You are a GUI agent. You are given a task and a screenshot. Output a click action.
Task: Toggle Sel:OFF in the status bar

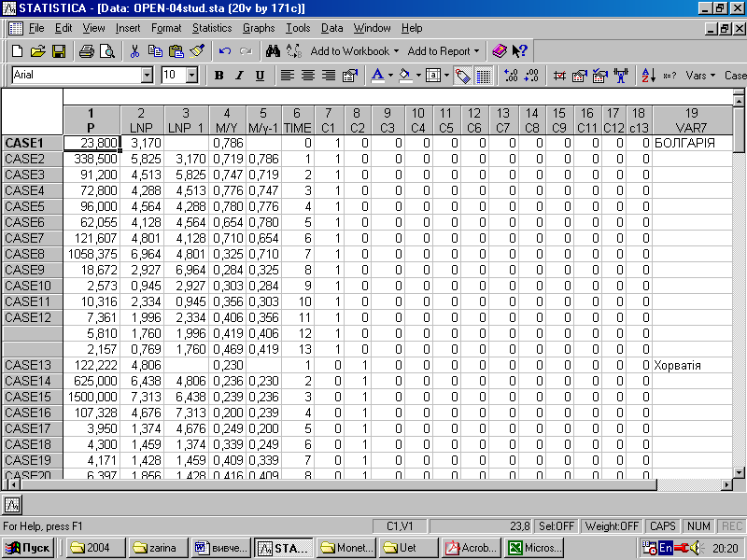click(556, 526)
